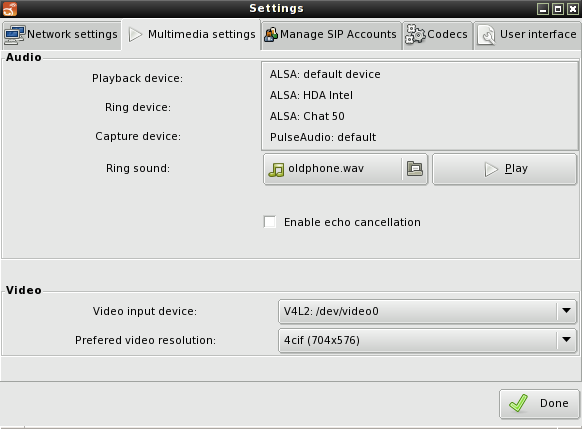582x429 pixels.
Task: Enable echo cancellation checkbox
Action: [270, 222]
